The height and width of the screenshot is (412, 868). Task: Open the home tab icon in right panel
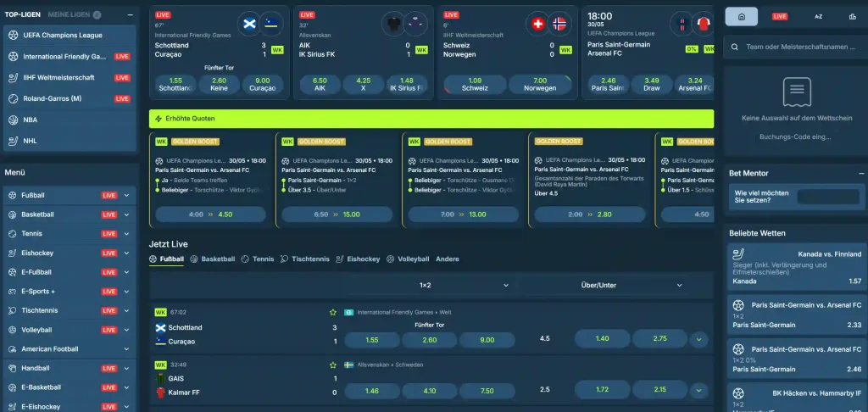(x=741, y=16)
